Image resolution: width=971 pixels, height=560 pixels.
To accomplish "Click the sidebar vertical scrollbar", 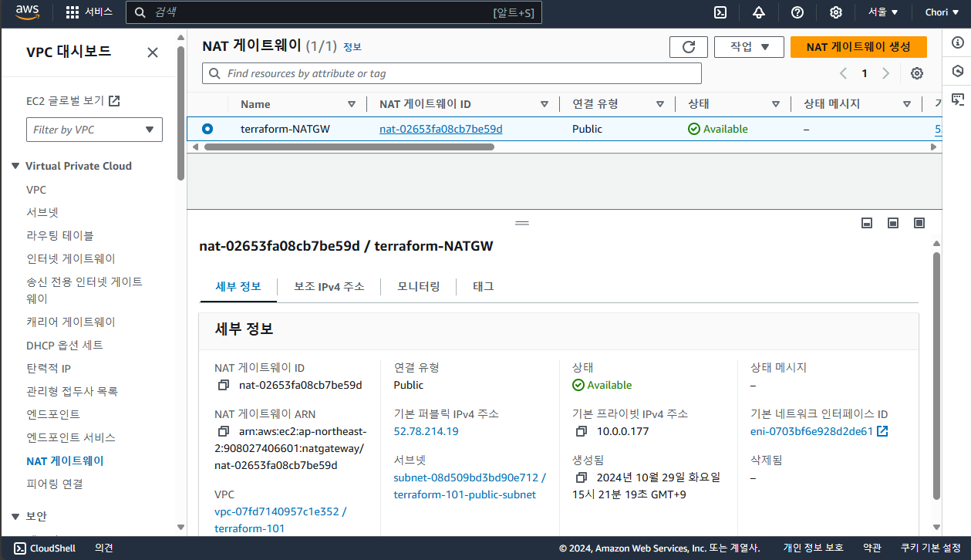I will pos(180,113).
